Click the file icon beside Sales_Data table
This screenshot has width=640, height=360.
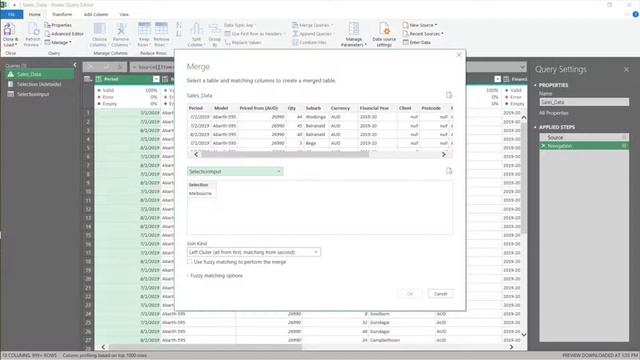449,95
